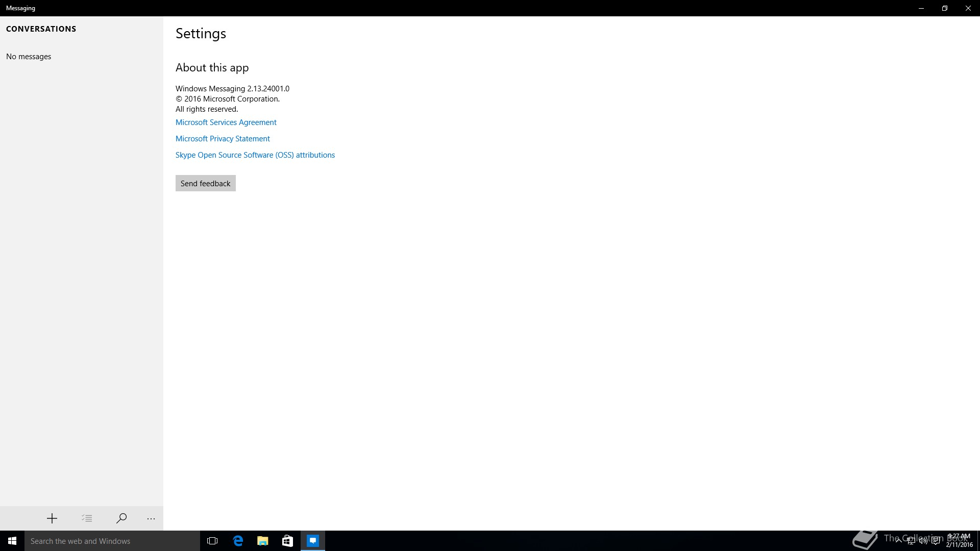Open Task View on the taskbar
Viewport: 980px width, 551px height.
(x=212, y=541)
